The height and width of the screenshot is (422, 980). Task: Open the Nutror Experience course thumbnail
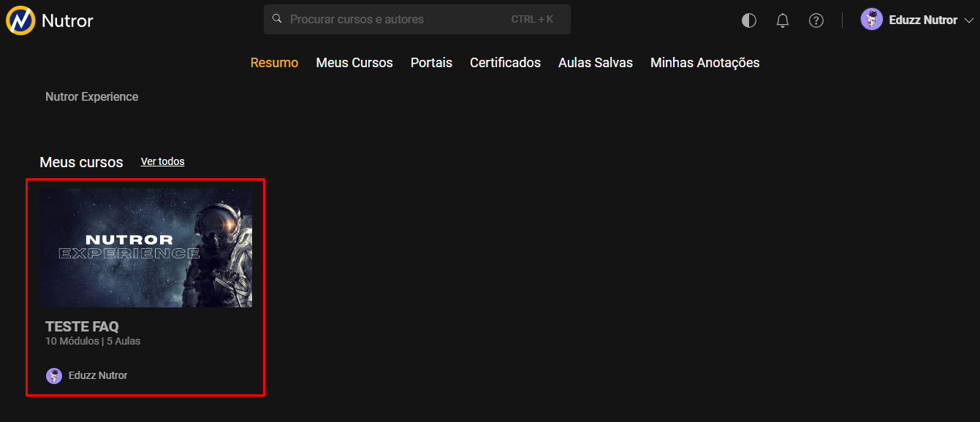coord(145,248)
